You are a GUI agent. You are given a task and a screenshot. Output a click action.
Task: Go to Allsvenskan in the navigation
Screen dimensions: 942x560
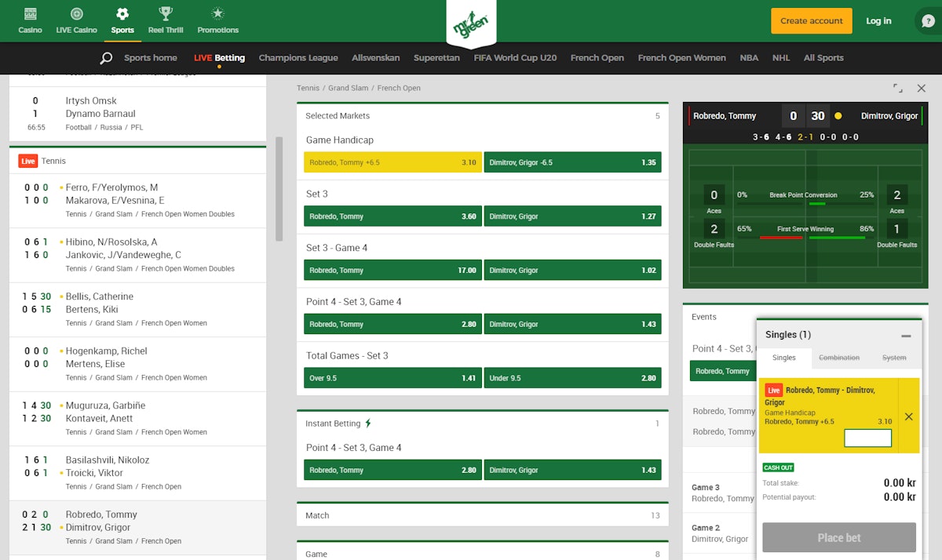click(x=376, y=58)
